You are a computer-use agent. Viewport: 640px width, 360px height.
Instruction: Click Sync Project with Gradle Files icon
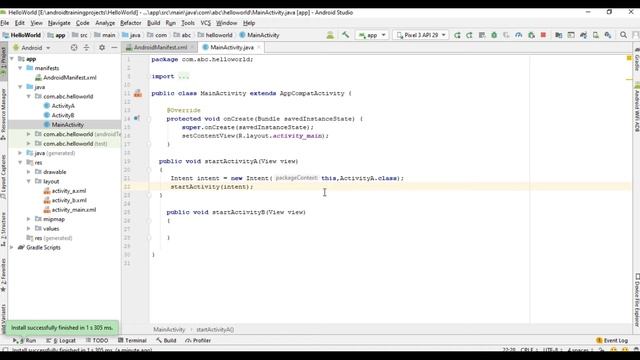[x=583, y=35]
